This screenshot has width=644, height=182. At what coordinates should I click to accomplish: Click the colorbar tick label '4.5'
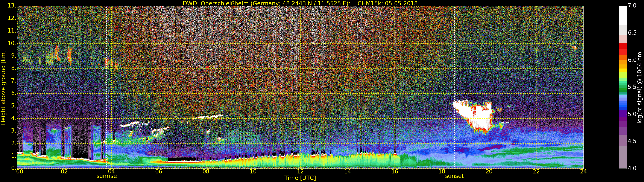click(632, 141)
